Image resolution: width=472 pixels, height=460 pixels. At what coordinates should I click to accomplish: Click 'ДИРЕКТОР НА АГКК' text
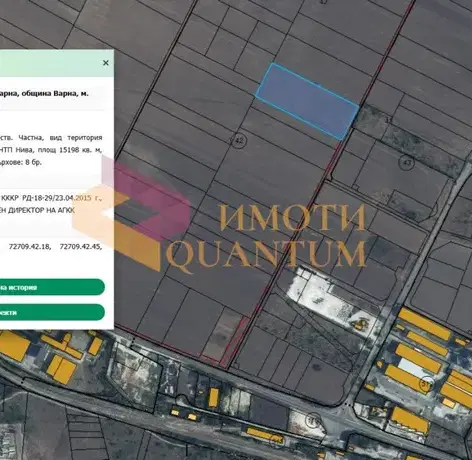41,210
